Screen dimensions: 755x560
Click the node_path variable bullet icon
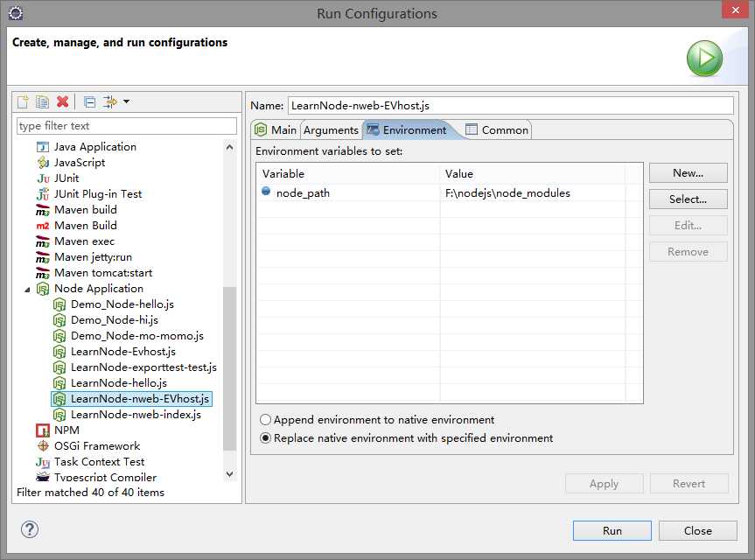click(266, 191)
